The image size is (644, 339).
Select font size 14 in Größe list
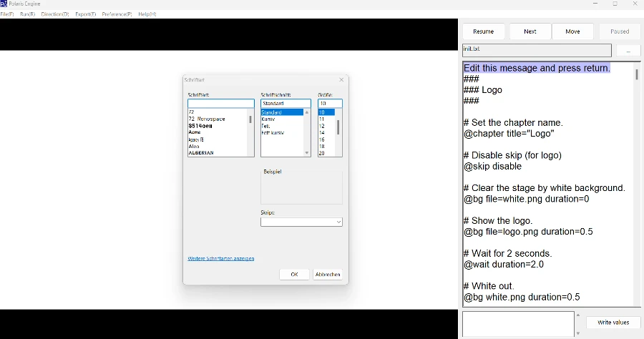(x=321, y=133)
